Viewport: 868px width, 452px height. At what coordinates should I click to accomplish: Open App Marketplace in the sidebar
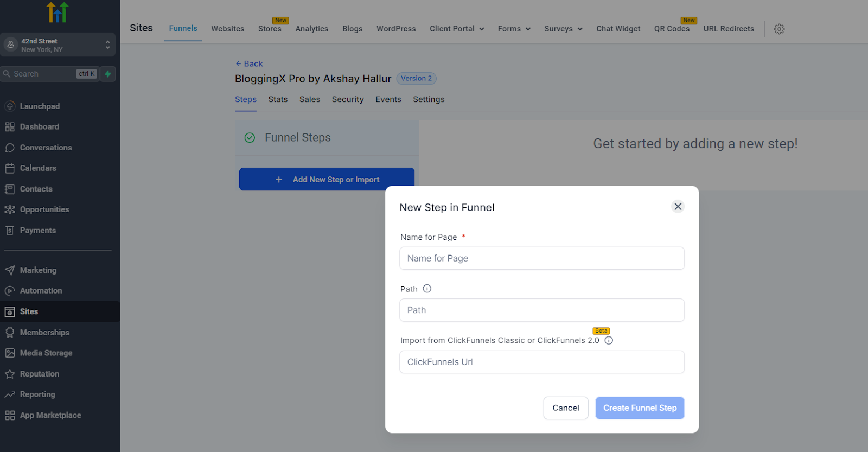[50, 415]
